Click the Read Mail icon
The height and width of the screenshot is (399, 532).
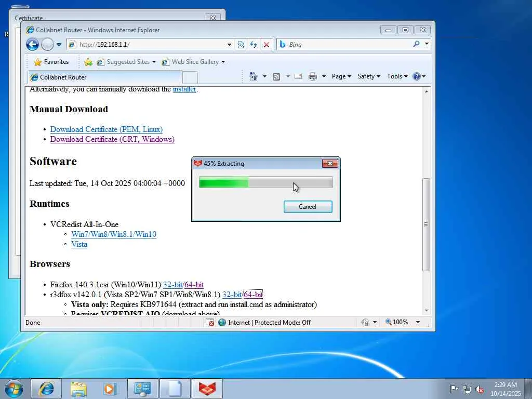298,76
